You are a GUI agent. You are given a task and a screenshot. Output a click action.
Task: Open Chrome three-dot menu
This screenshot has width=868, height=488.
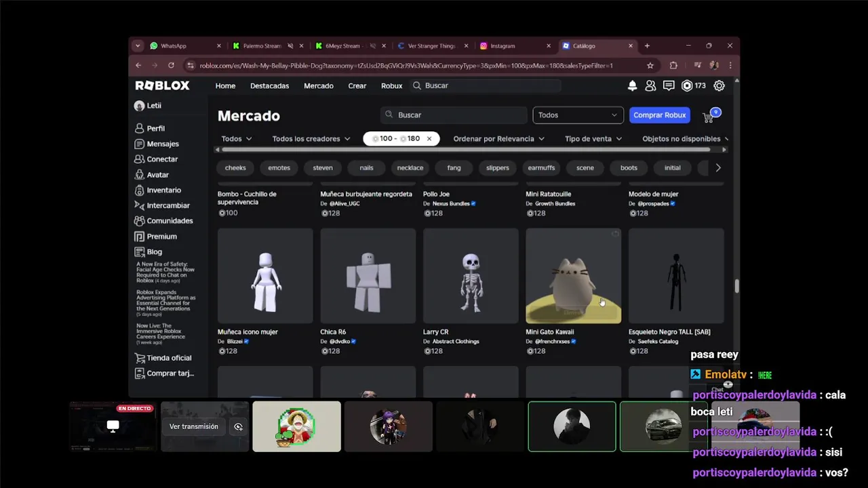tap(730, 66)
